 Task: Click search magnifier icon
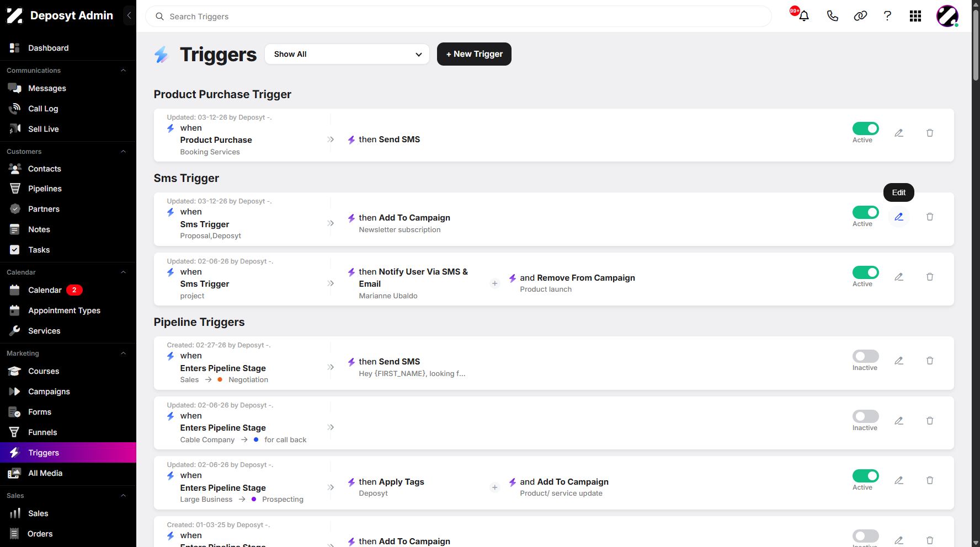click(x=159, y=17)
